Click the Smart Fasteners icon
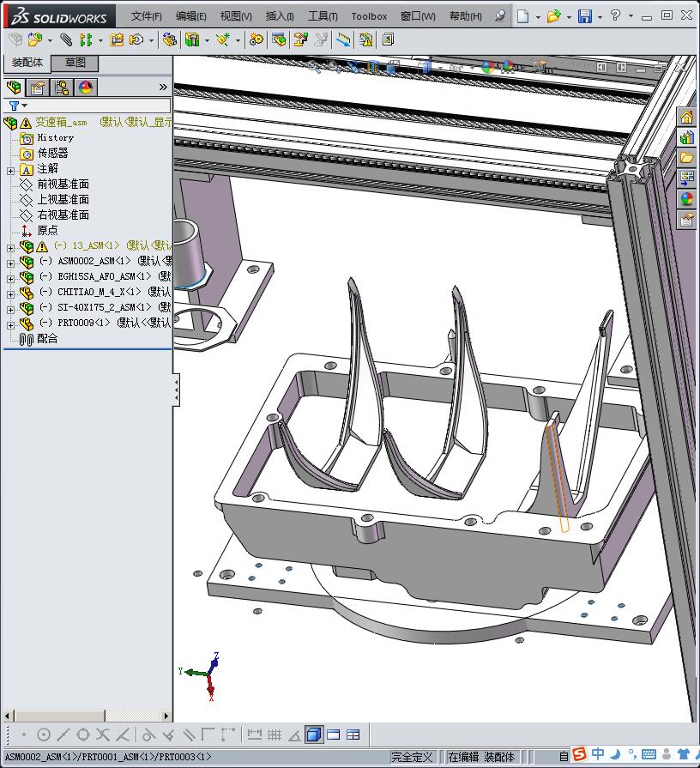700x768 pixels. click(117, 39)
